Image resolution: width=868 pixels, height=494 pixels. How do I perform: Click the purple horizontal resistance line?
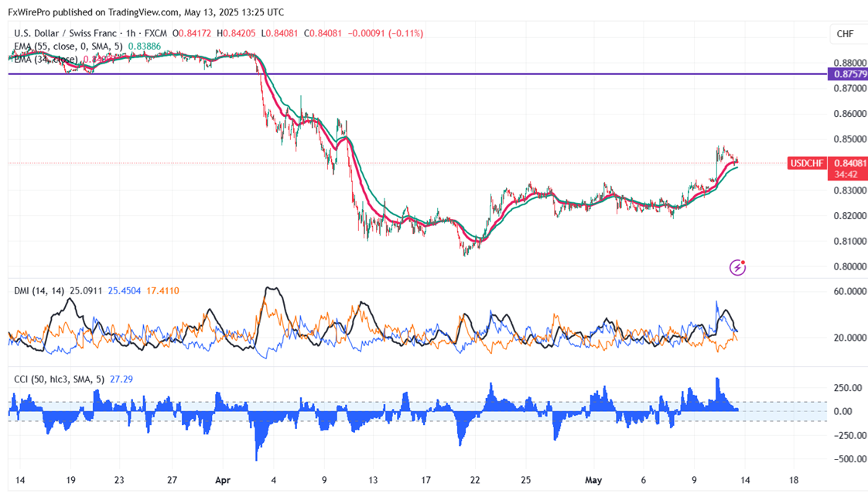point(418,74)
